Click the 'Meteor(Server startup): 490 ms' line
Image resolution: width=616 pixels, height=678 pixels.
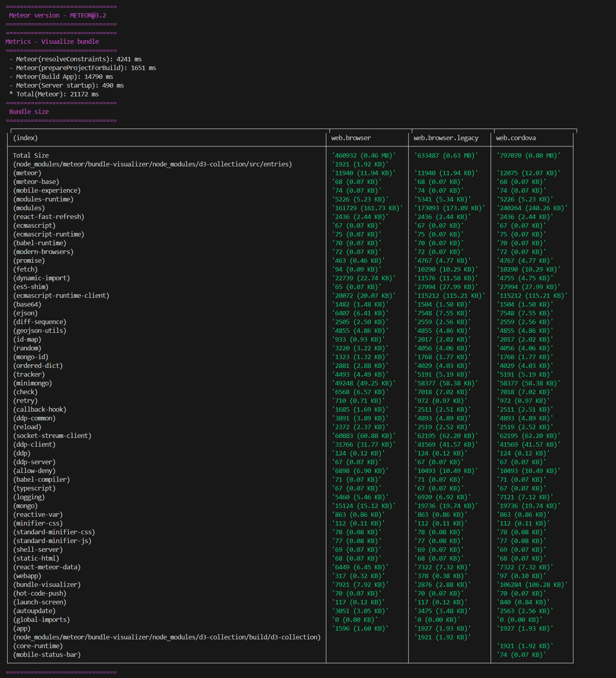click(x=70, y=85)
